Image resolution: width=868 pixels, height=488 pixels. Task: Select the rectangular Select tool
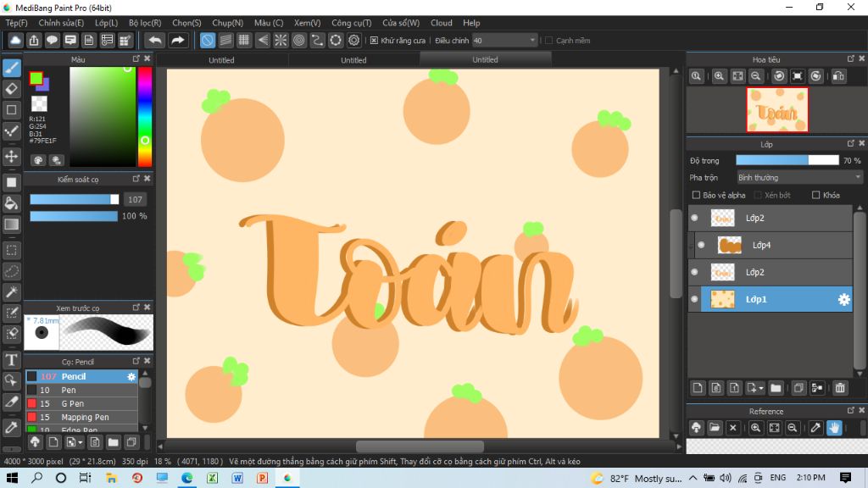tap(12, 250)
